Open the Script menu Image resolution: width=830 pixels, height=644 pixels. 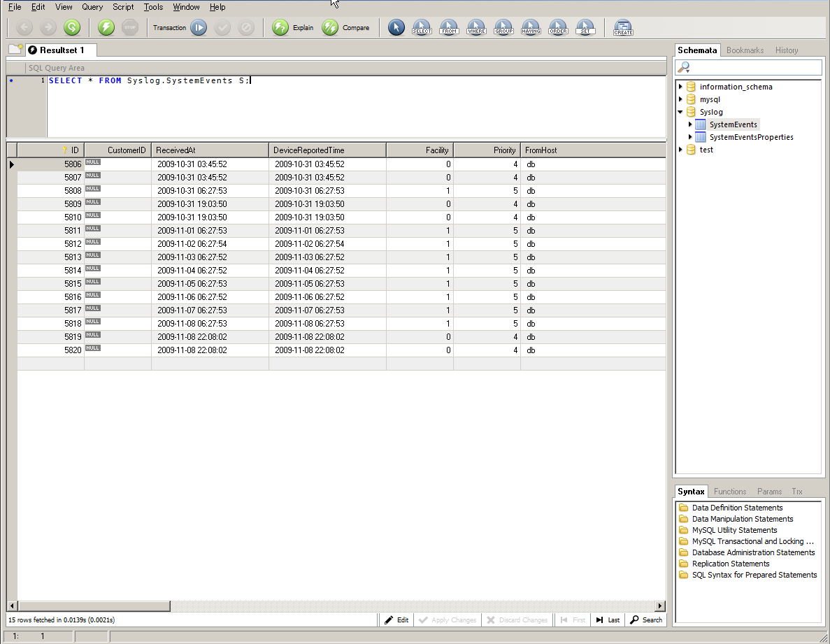[123, 7]
